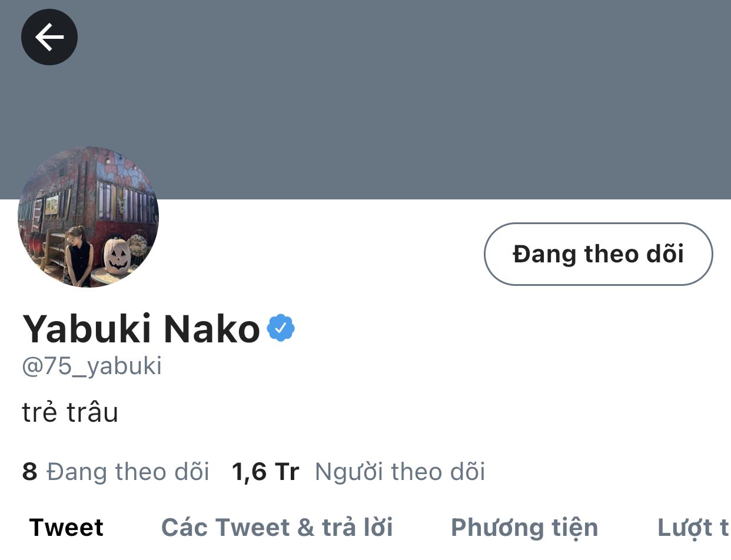Switch to the Tweet tab
The width and height of the screenshot is (731, 560).
[67, 528]
